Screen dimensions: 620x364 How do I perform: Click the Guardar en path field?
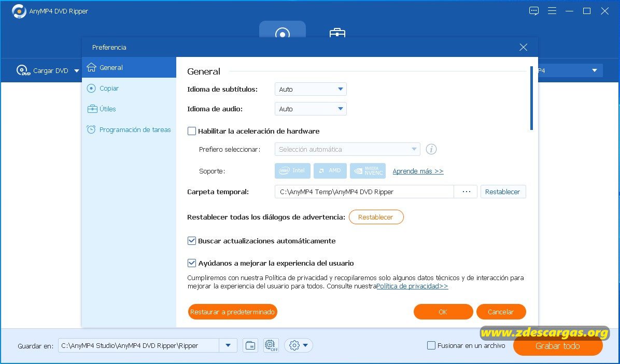(x=138, y=345)
